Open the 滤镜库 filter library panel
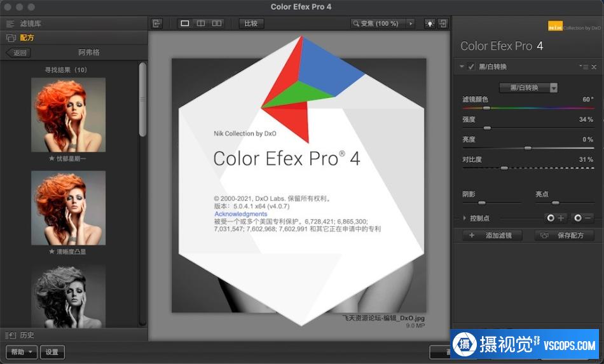This screenshot has height=364, width=604. 74,24
